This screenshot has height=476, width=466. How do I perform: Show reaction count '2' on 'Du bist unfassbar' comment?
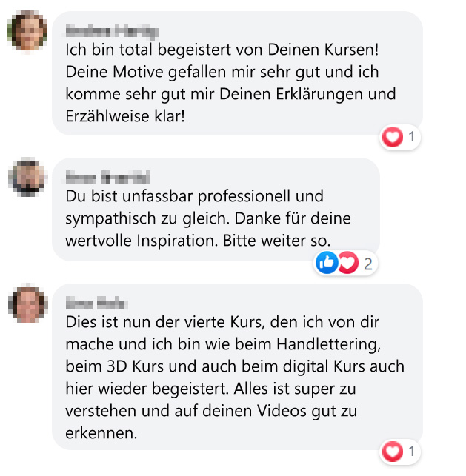pos(368,264)
